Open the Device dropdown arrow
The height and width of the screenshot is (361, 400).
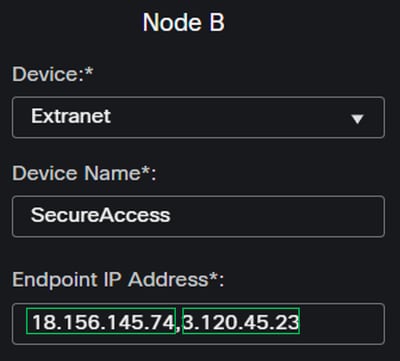click(x=357, y=119)
